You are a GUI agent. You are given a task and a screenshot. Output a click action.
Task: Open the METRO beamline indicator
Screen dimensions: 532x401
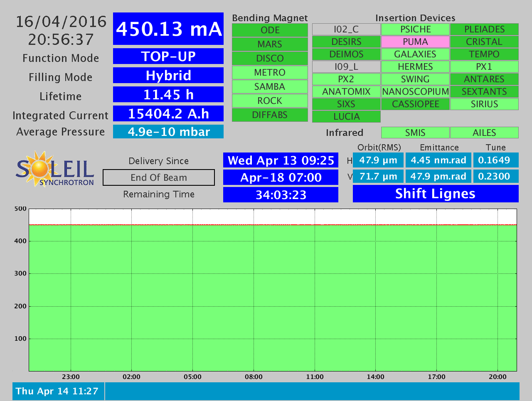point(270,73)
